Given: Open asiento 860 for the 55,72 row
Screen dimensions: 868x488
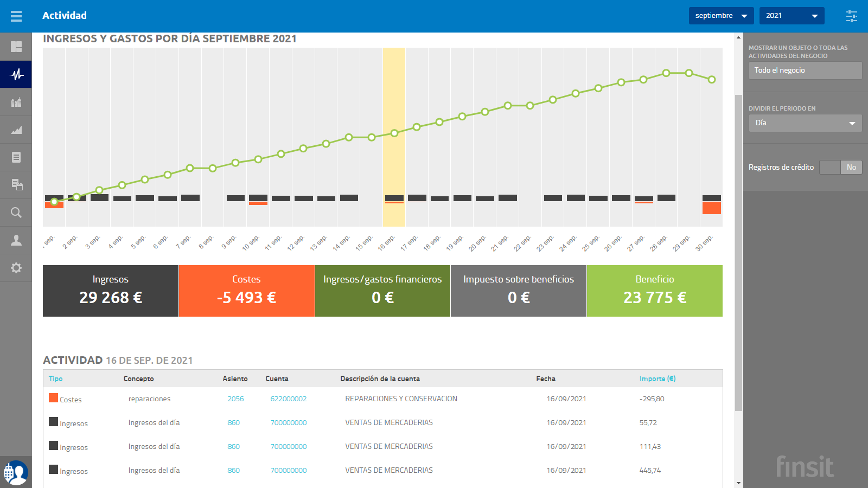Looking at the screenshot, I should click(x=233, y=422).
